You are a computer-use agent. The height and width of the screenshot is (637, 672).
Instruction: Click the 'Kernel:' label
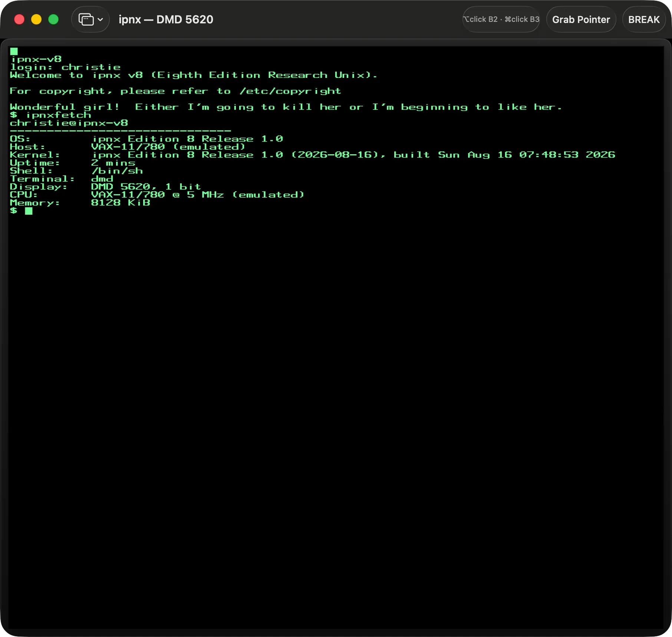[x=35, y=155]
